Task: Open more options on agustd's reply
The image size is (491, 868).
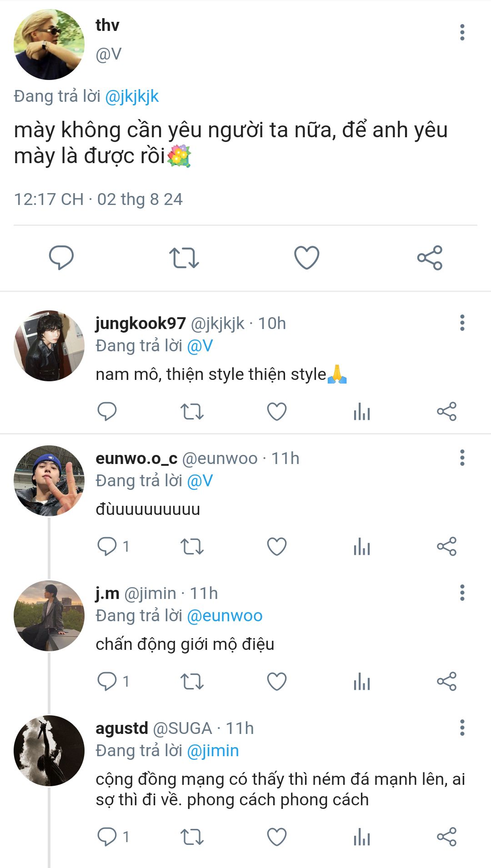Action: click(x=462, y=728)
